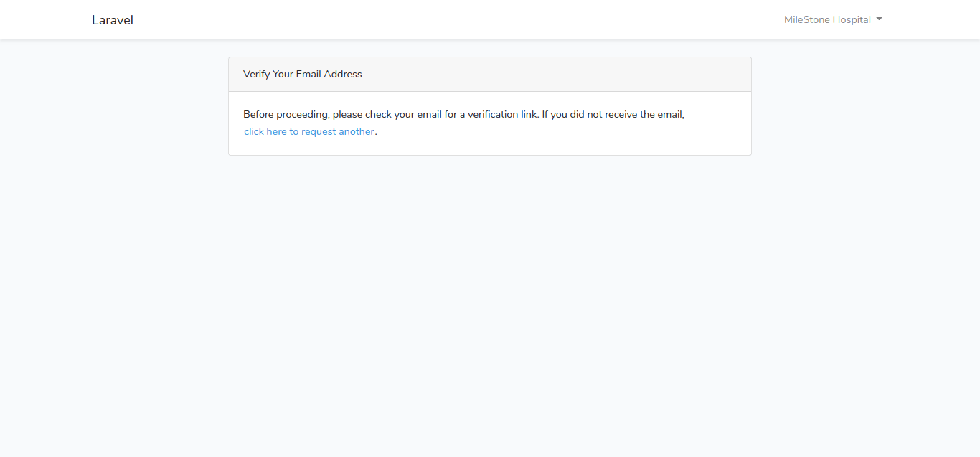Click the empty white navbar area in the center
Image resolution: width=980 pixels, height=457 pixels.
[459, 20]
